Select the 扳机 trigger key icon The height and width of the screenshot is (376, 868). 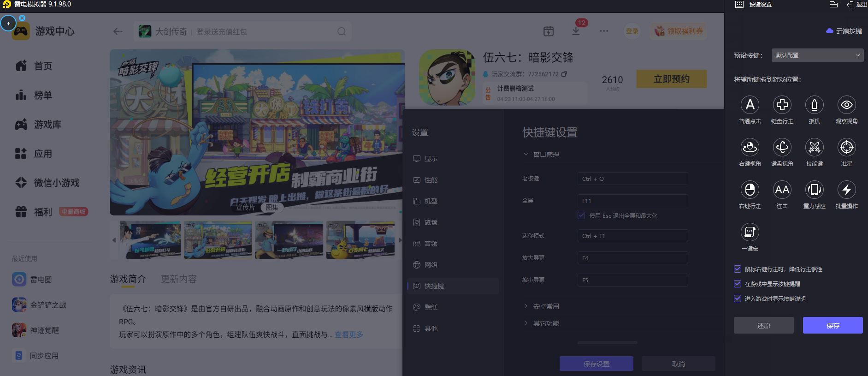pos(815,105)
